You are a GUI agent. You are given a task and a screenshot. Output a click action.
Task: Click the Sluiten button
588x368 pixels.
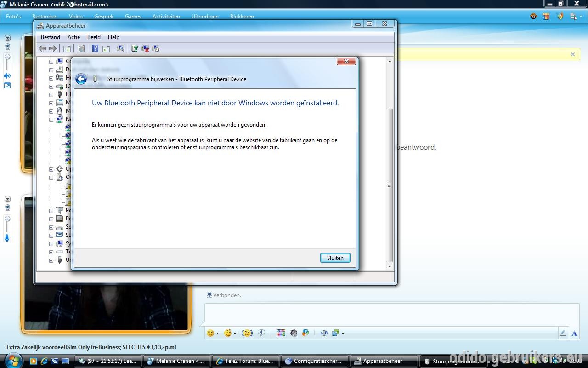[x=335, y=258]
